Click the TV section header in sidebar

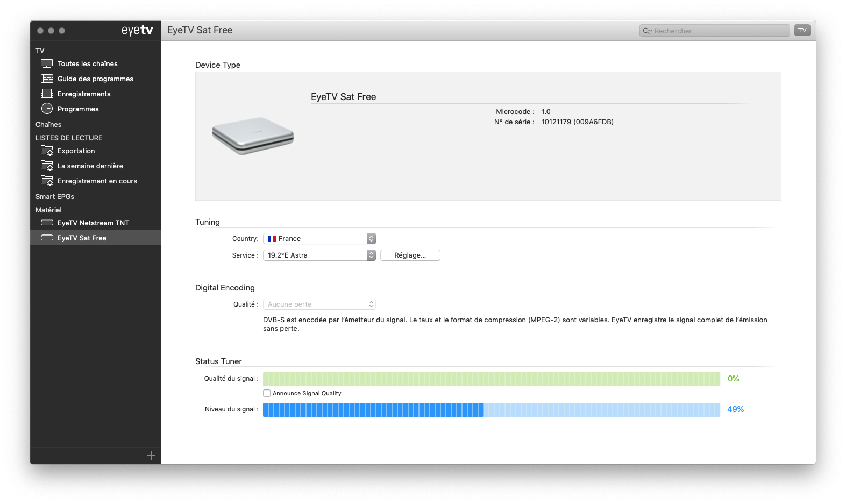pyautogui.click(x=40, y=51)
